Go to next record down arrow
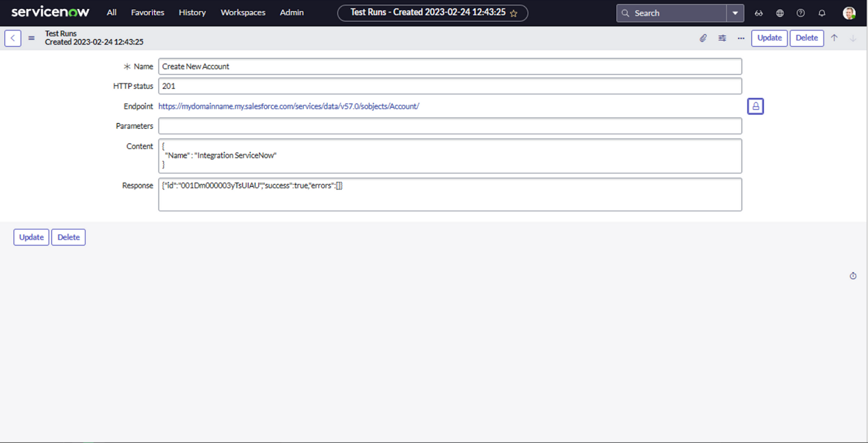 853,38
